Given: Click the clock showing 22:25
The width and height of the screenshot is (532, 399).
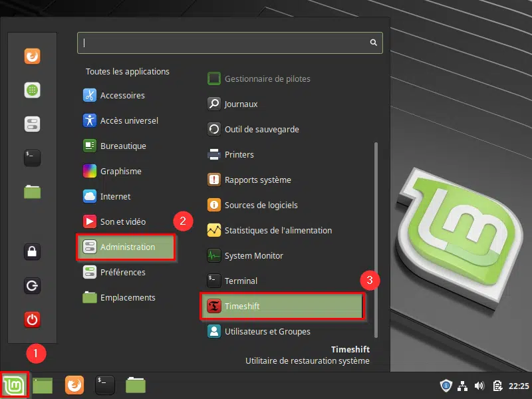Looking at the screenshot, I should point(519,386).
